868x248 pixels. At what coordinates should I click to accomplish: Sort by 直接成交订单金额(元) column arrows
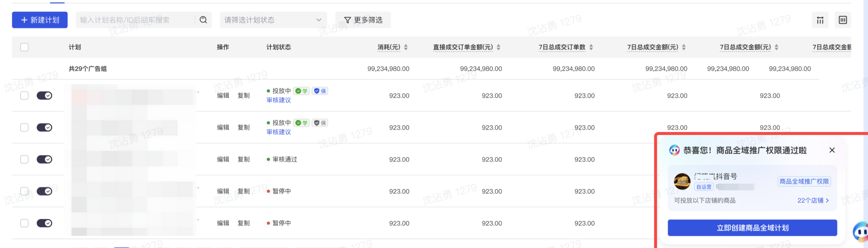click(498, 47)
